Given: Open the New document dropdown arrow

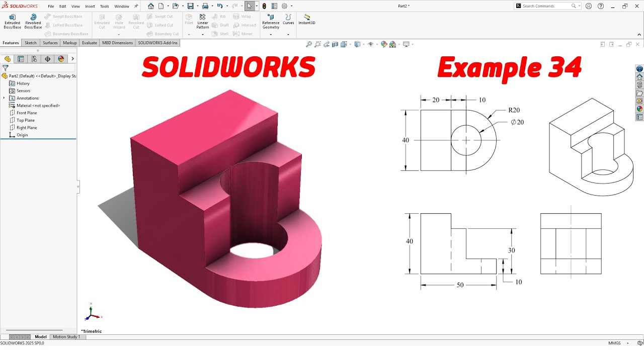Looking at the screenshot, I should tap(167, 6).
